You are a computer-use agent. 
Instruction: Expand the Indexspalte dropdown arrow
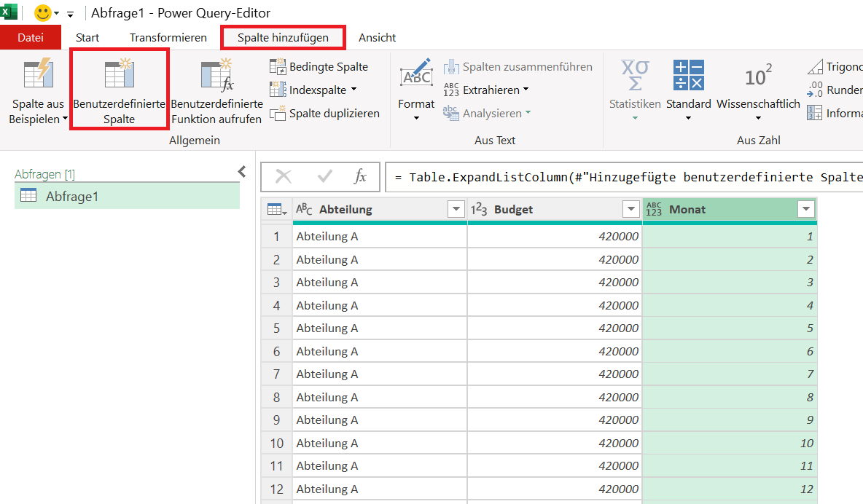354,89
